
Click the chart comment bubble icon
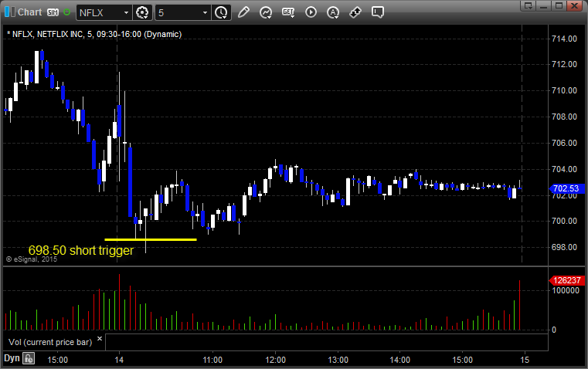[x=378, y=12]
